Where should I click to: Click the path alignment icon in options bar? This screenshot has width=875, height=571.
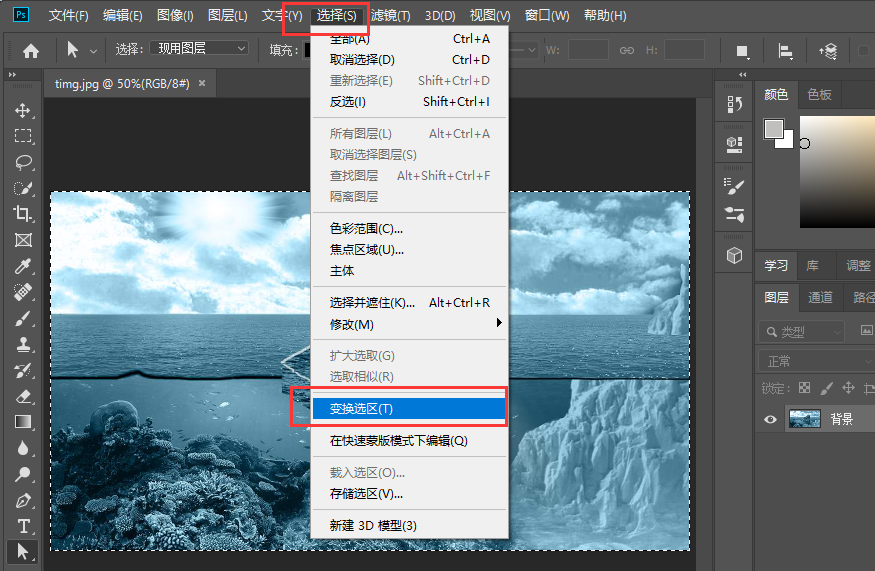(786, 51)
